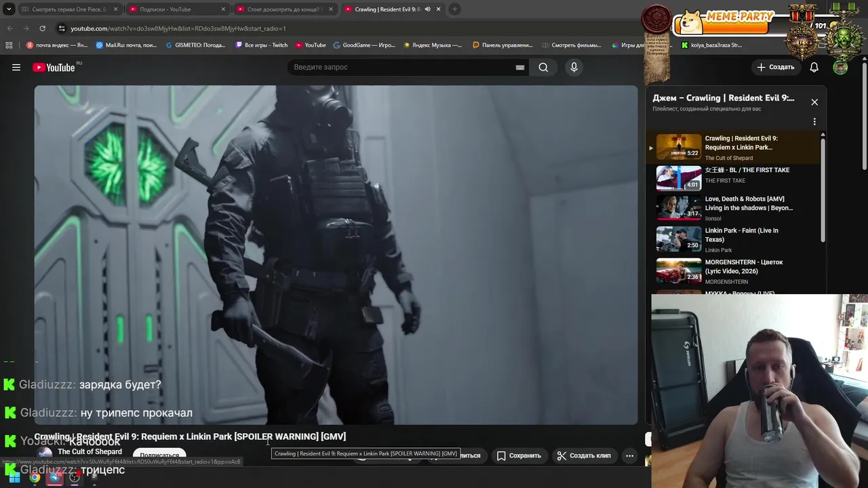Open GoodGame bookmark

[x=364, y=45]
